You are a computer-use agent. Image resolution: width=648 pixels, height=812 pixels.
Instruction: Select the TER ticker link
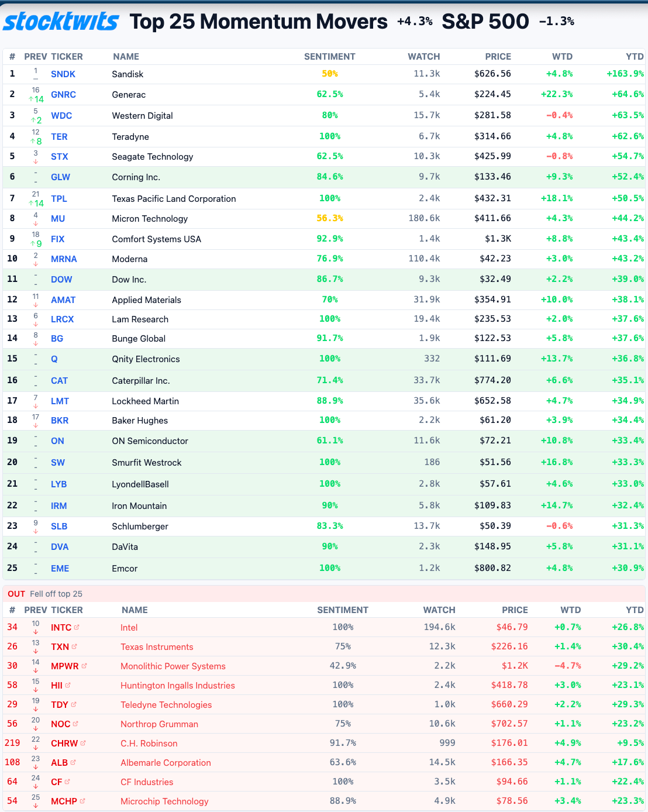point(59,137)
